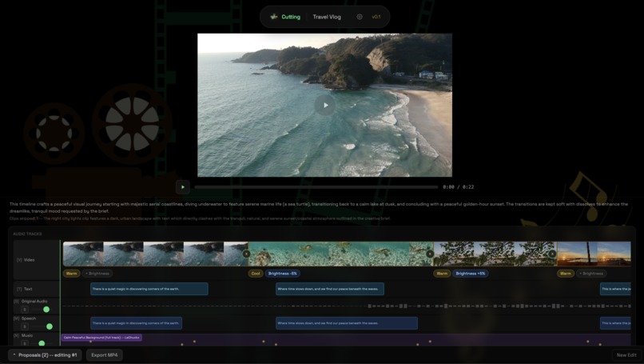Click the 'This timeline crafts a peaceful' description
The image size is (644, 364).
pyautogui.click(x=319, y=207)
